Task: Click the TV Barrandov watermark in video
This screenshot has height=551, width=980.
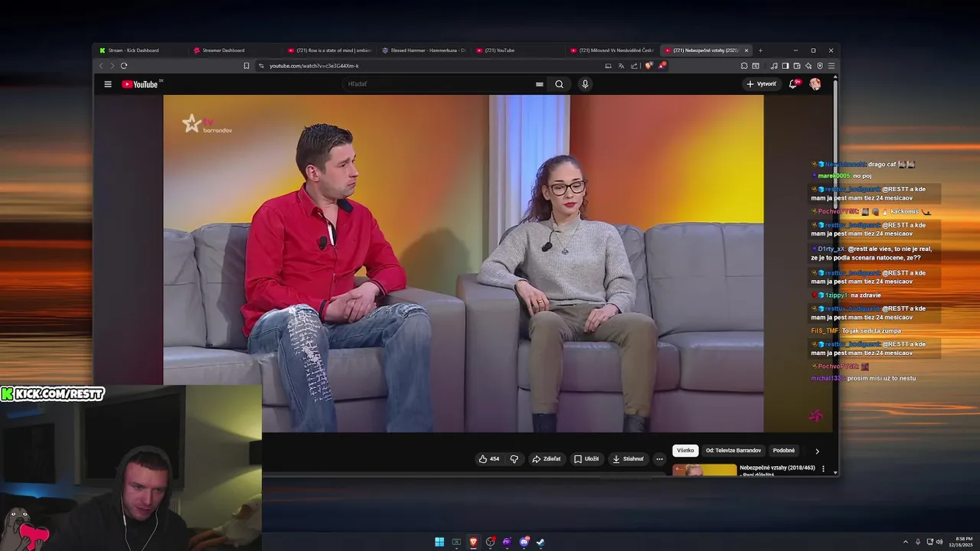Action: coord(207,125)
